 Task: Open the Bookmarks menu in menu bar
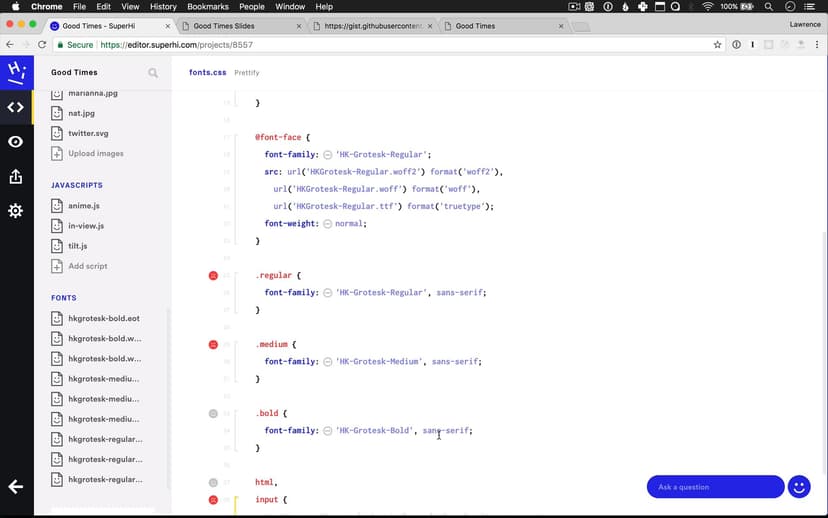pos(208,6)
